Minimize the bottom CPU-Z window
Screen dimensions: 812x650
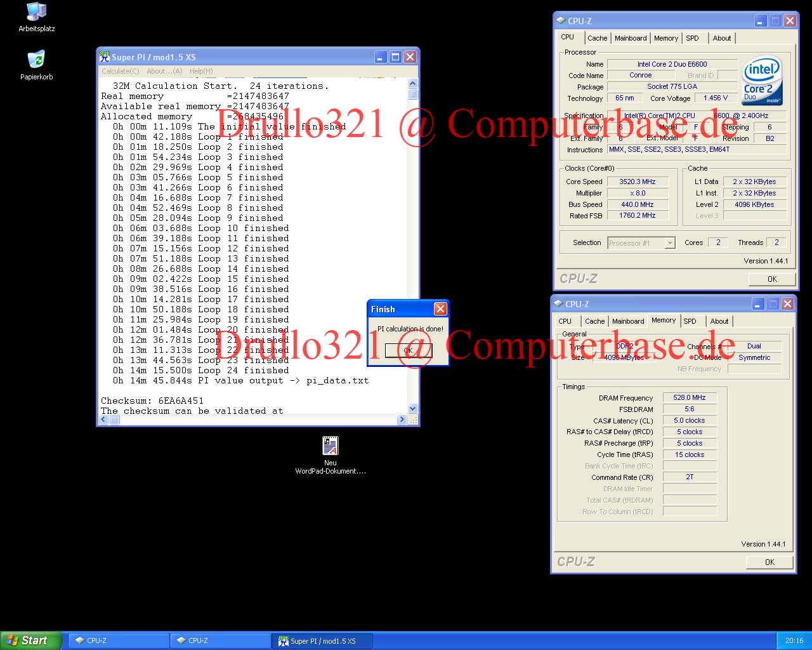point(758,304)
